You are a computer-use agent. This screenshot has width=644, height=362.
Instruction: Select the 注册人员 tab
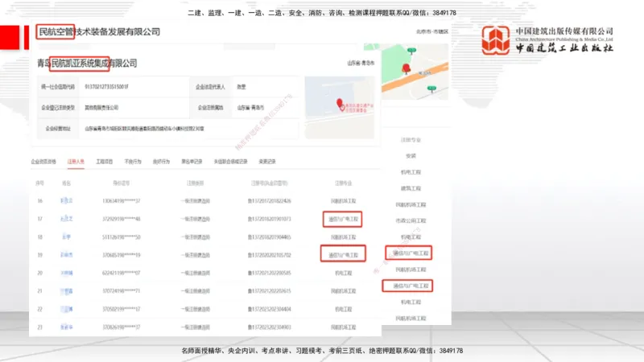tap(76, 162)
